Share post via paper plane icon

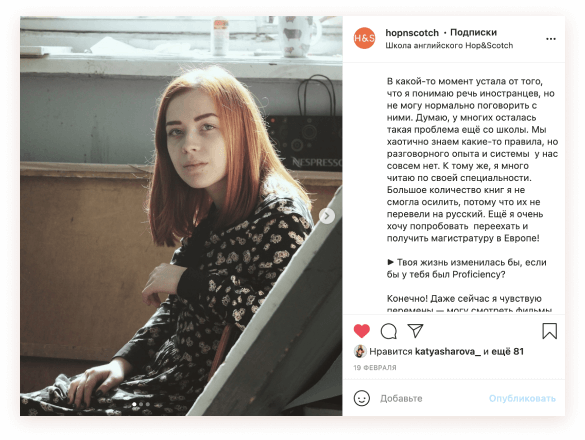click(415, 331)
